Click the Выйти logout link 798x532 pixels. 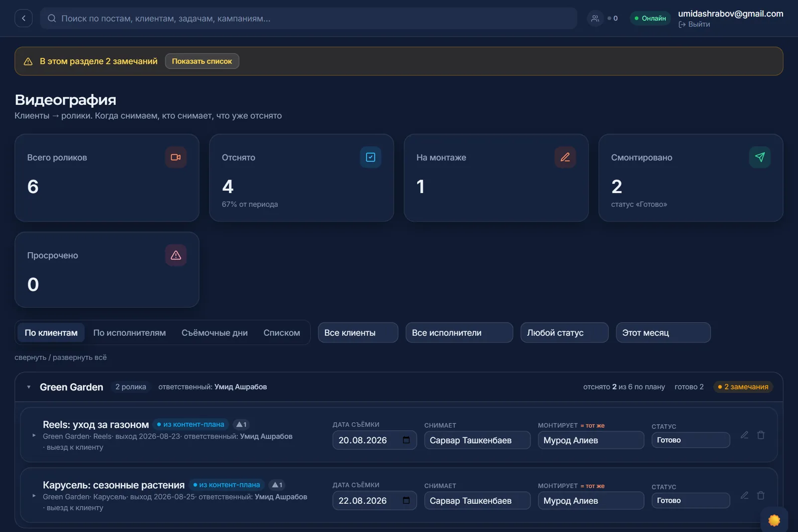click(x=694, y=24)
